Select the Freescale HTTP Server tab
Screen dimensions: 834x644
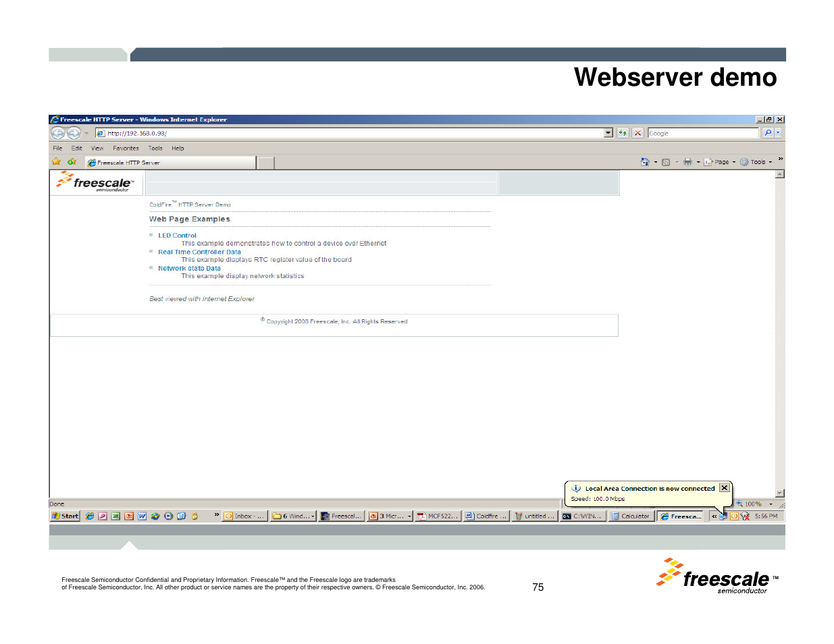(170, 163)
